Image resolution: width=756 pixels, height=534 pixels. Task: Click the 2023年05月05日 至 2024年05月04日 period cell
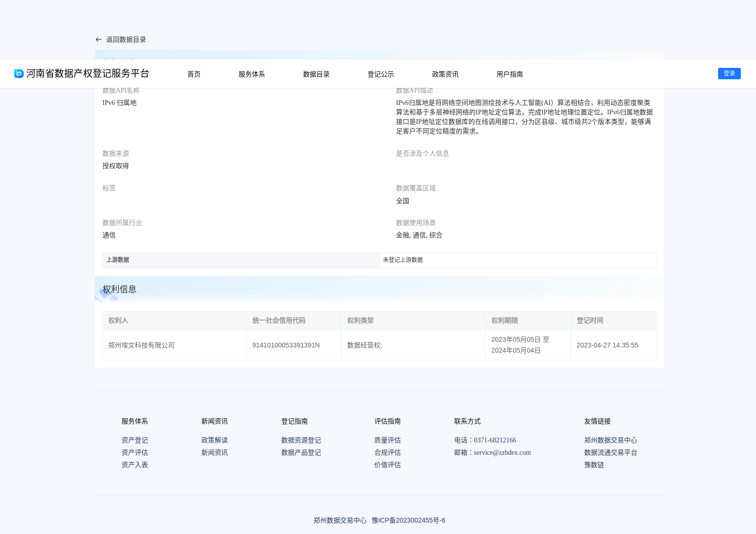point(528,345)
